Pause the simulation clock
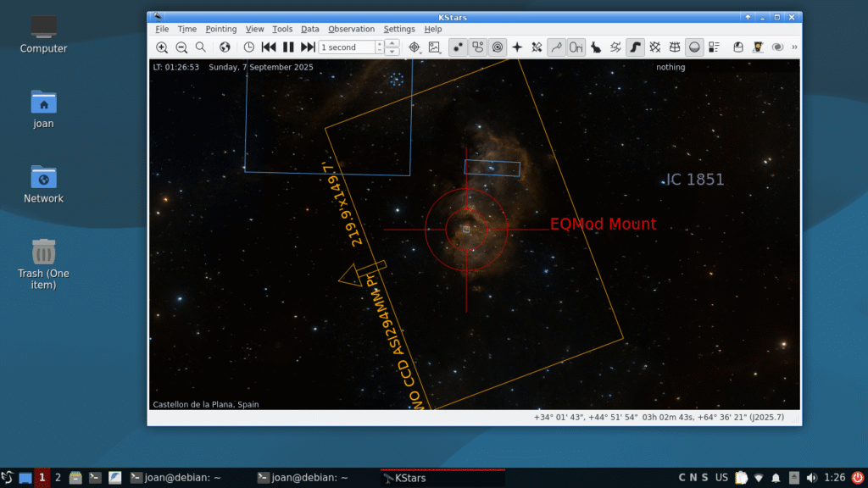 288,47
